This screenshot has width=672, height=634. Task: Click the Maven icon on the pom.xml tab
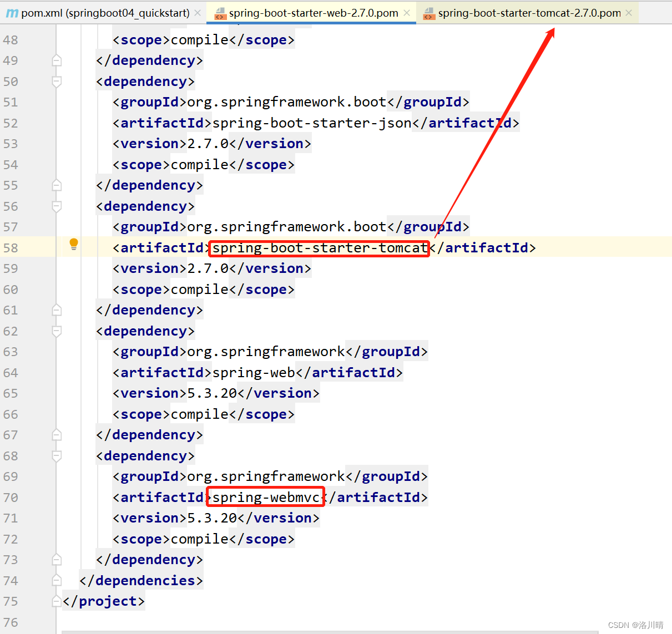click(11, 12)
